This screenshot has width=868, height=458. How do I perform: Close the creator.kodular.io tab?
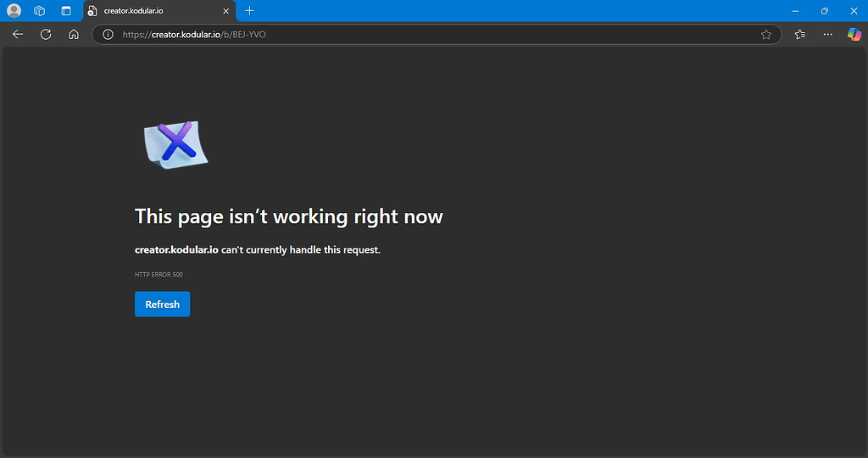point(226,11)
